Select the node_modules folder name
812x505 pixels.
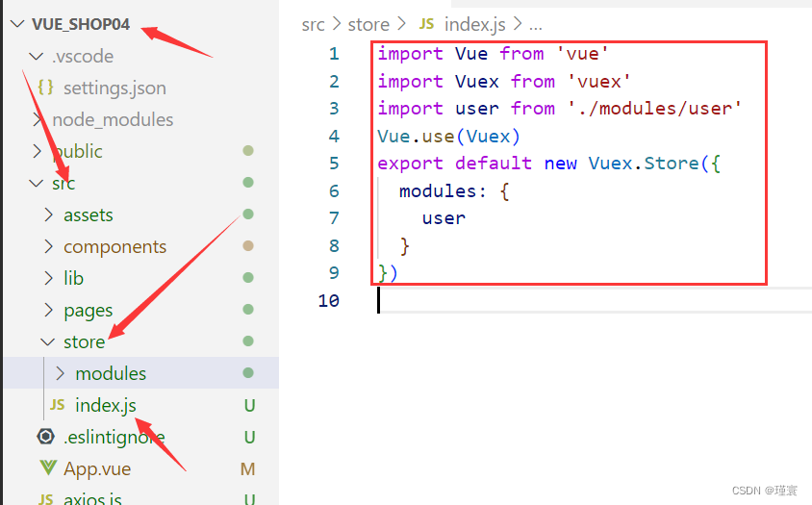(x=113, y=119)
